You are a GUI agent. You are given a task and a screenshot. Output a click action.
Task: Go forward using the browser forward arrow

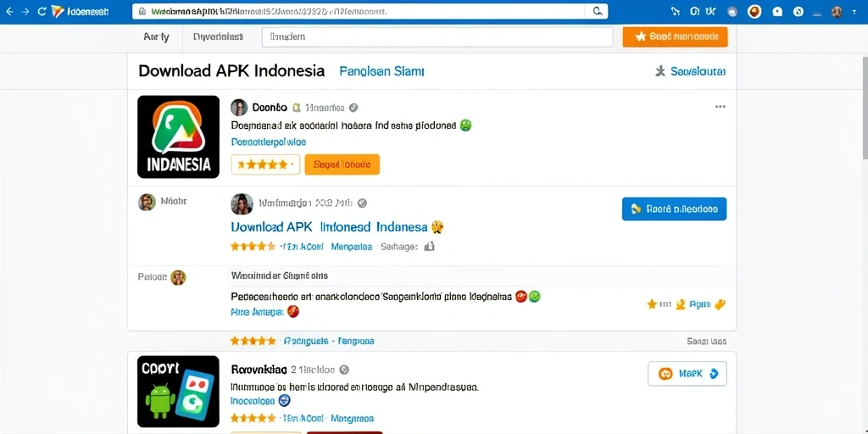(x=25, y=11)
